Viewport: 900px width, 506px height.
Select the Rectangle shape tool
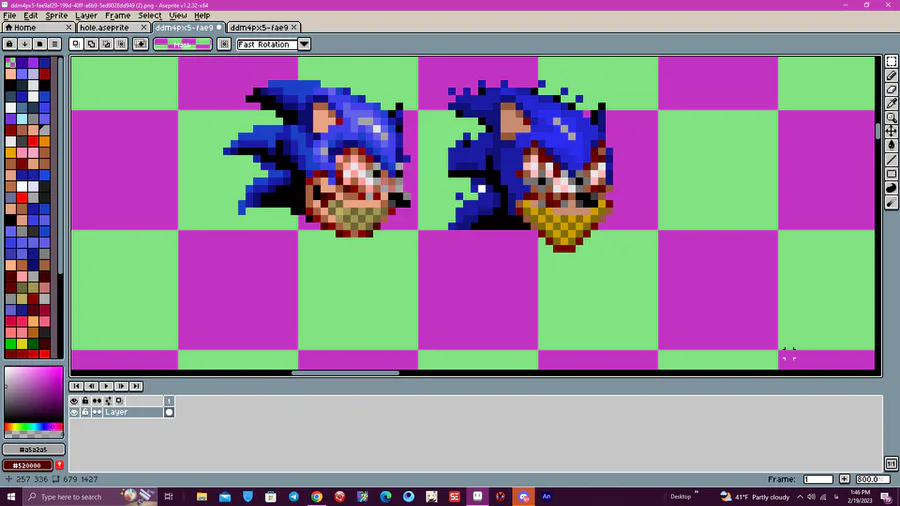coord(891,174)
